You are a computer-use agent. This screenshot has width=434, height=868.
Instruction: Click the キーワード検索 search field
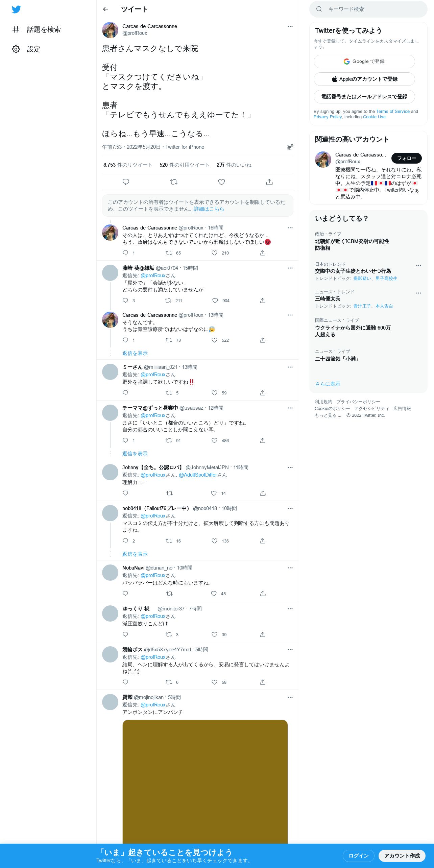[x=368, y=9]
